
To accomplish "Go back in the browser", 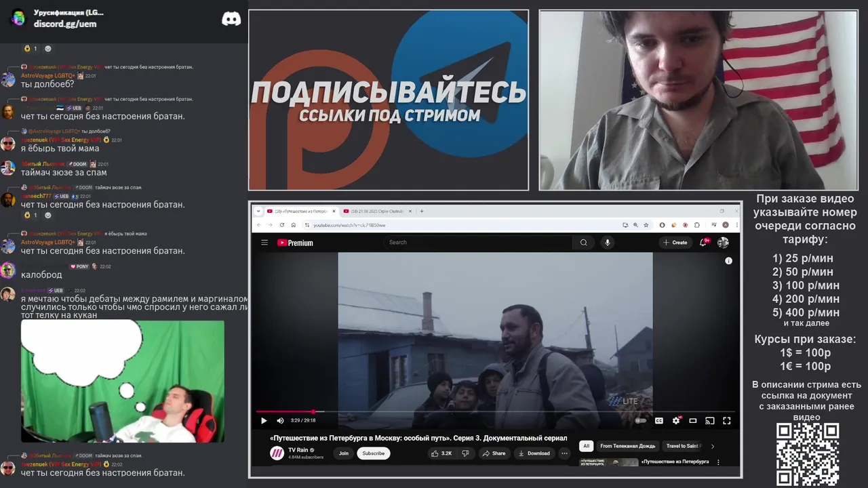I will (259, 225).
